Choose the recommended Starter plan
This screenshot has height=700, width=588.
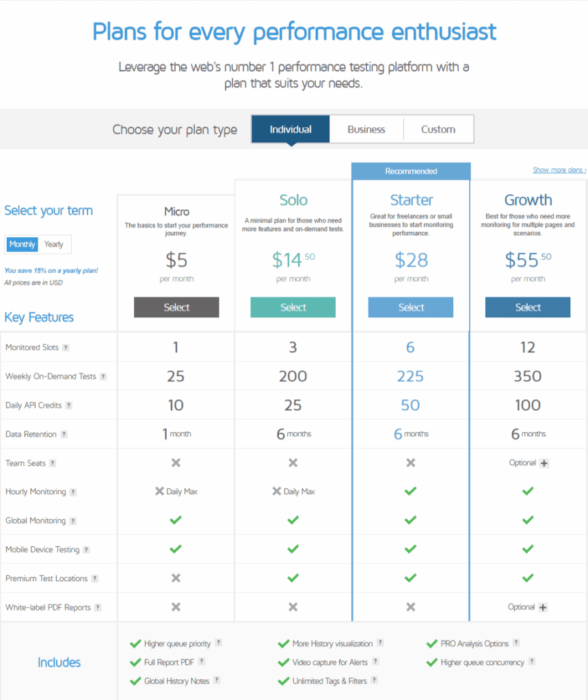click(x=410, y=307)
